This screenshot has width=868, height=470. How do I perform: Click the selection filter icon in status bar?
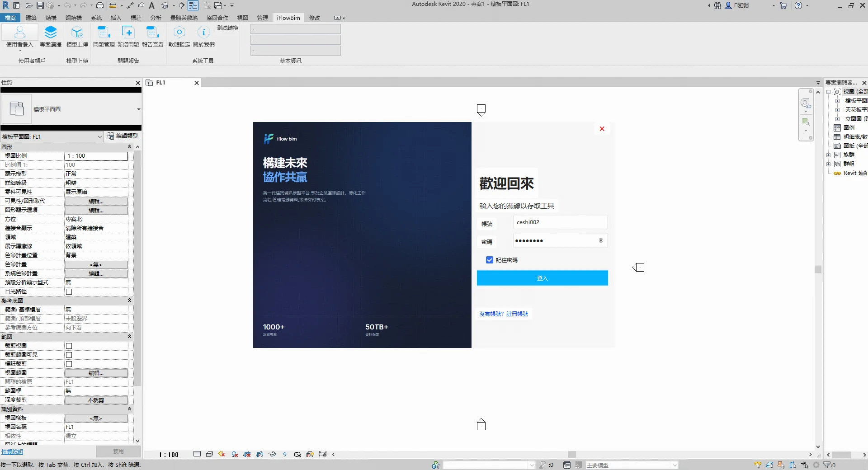point(827,465)
